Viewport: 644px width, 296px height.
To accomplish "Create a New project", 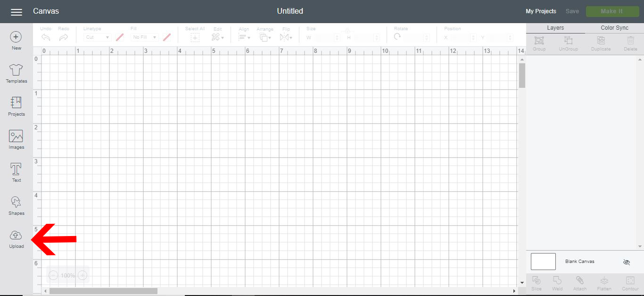I will 16,41.
